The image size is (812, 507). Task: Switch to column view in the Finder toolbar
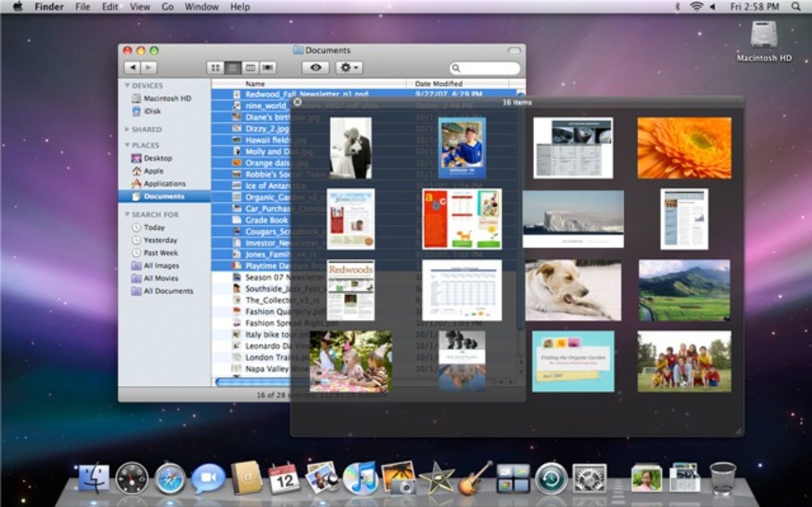(x=252, y=68)
